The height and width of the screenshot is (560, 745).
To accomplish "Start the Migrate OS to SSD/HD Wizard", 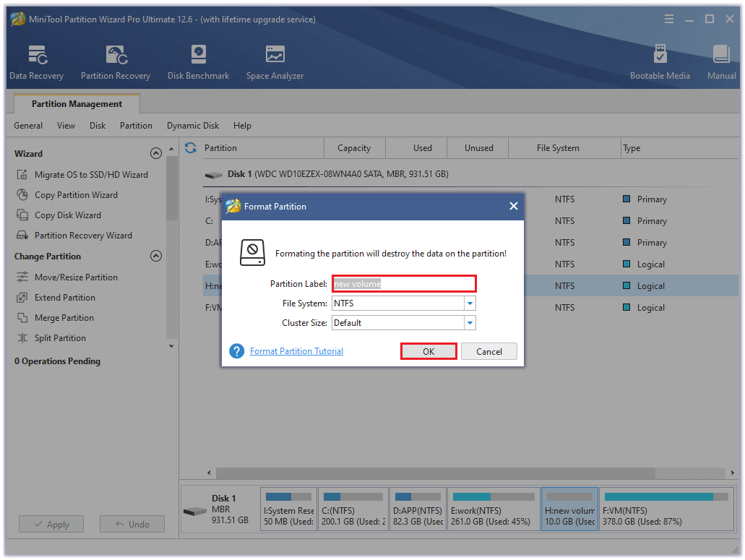I will click(82, 174).
